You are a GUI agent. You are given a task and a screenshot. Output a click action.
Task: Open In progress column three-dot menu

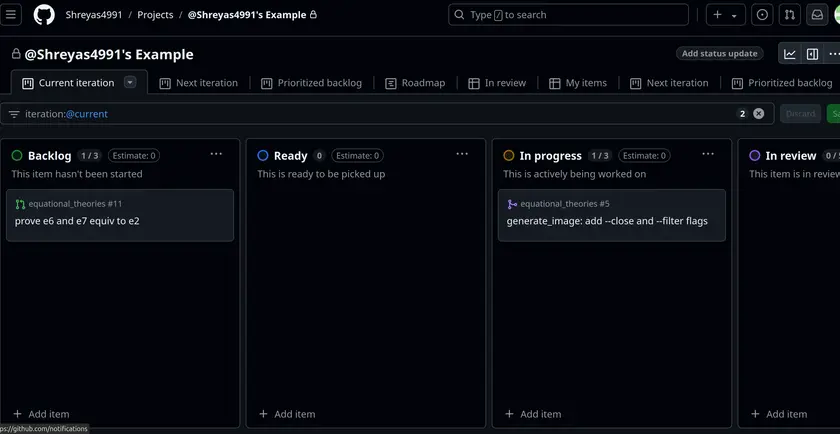[708, 154]
